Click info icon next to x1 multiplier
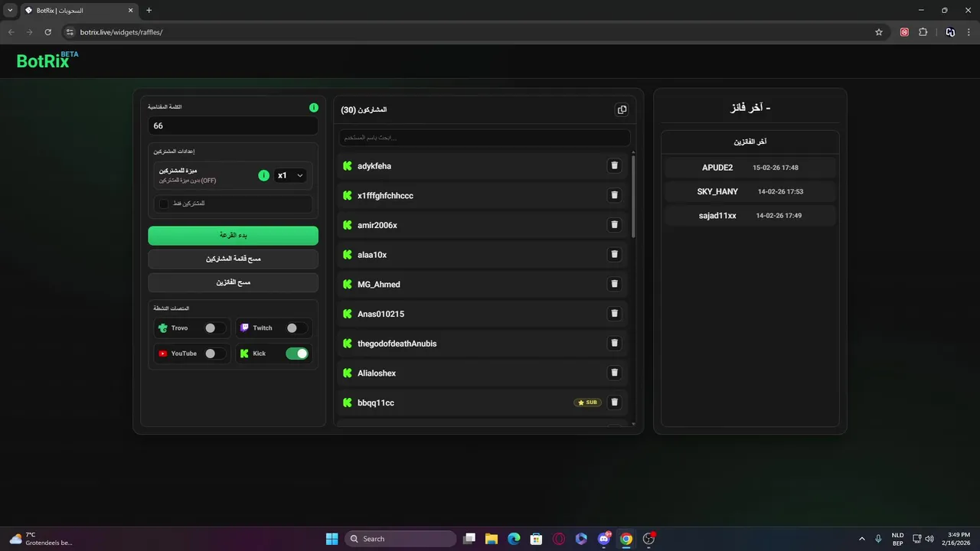 pyautogui.click(x=264, y=175)
